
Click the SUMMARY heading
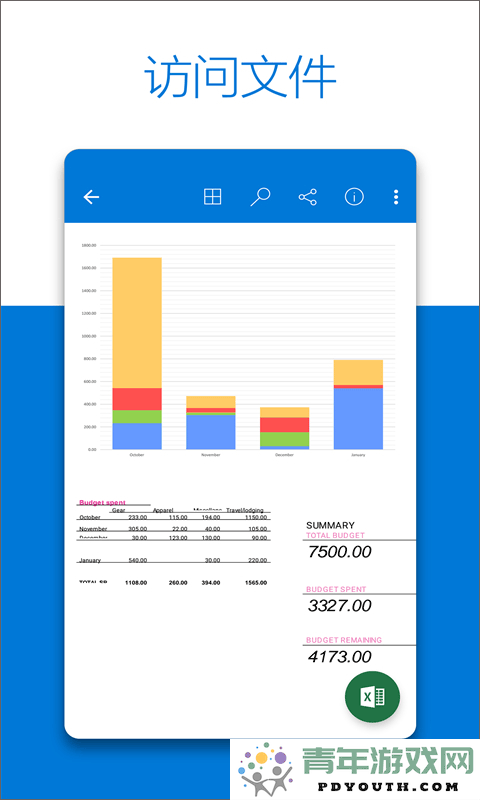(330, 525)
